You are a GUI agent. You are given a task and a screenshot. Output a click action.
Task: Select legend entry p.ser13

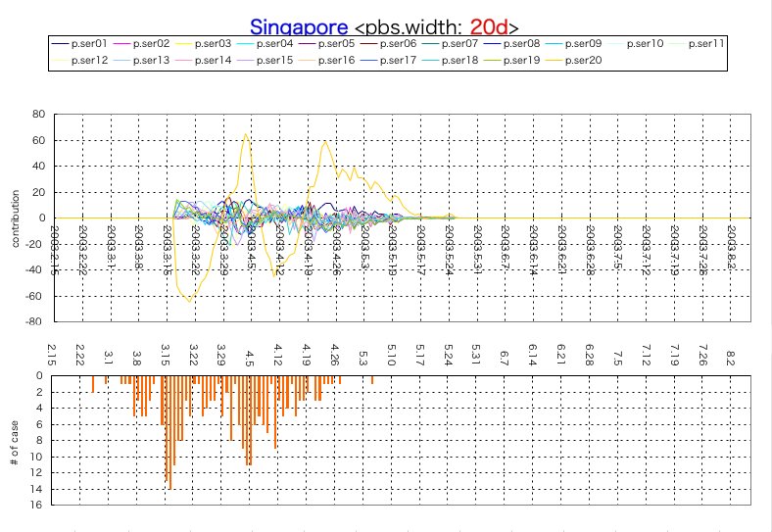[x=141, y=60]
